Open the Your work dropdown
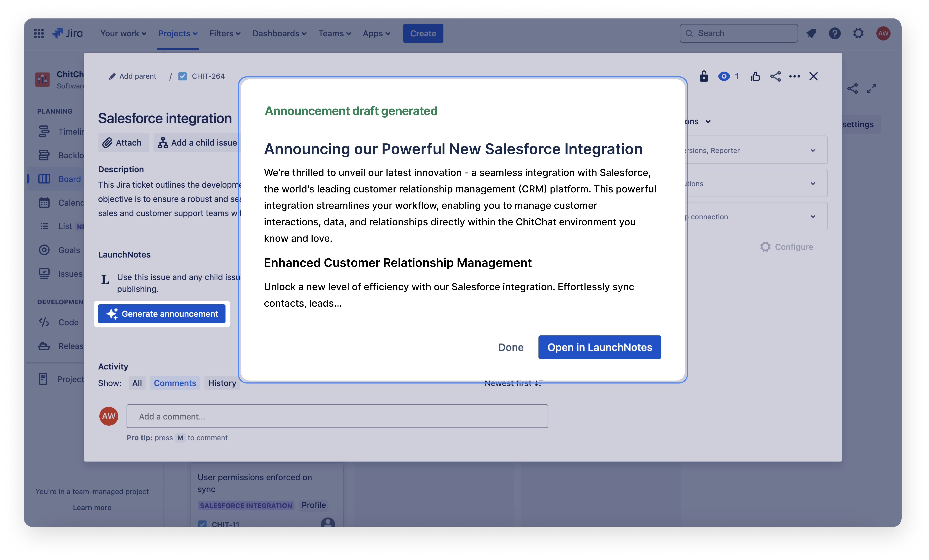 (x=123, y=33)
